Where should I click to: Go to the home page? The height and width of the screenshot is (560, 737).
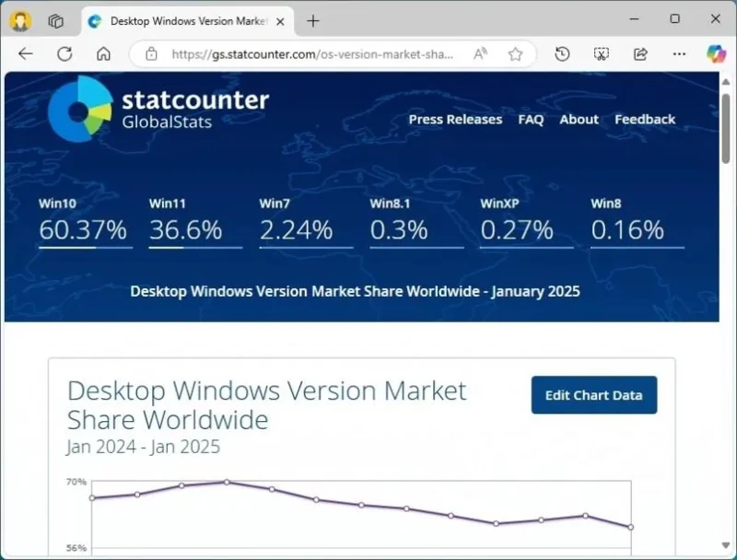coord(103,54)
